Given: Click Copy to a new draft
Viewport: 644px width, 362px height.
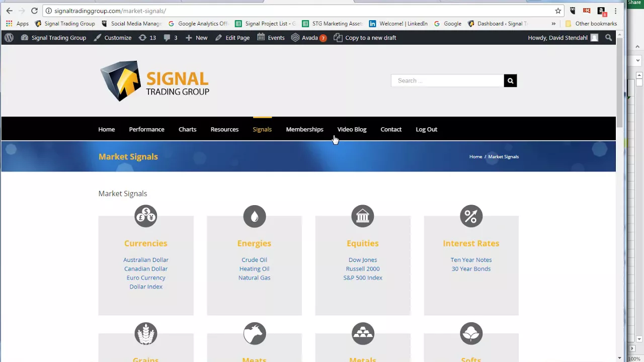Looking at the screenshot, I should (x=365, y=38).
